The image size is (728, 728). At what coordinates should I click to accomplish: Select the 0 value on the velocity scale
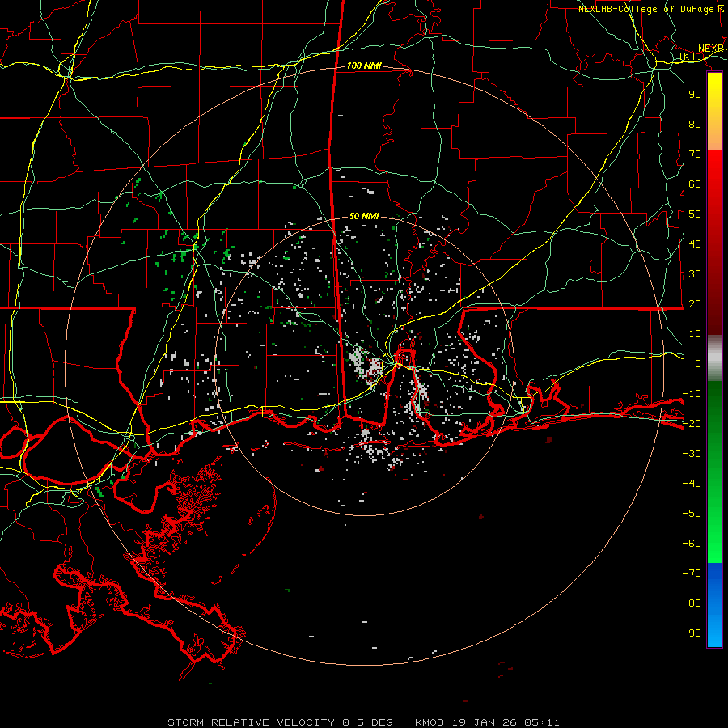698,364
